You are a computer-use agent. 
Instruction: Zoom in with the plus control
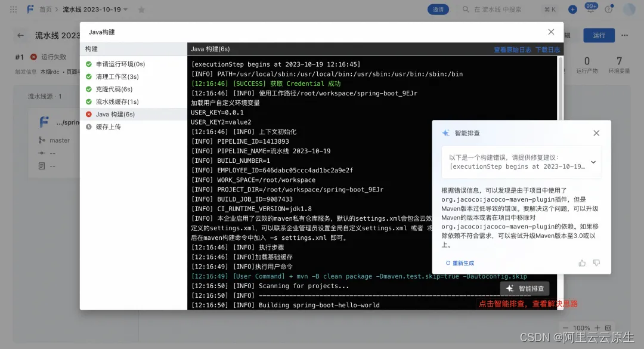[597, 328]
